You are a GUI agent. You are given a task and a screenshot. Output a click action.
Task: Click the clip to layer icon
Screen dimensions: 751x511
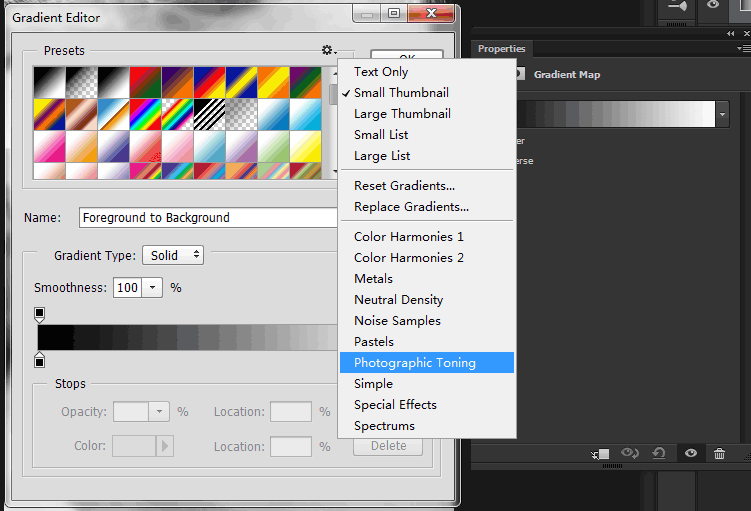[x=600, y=454]
